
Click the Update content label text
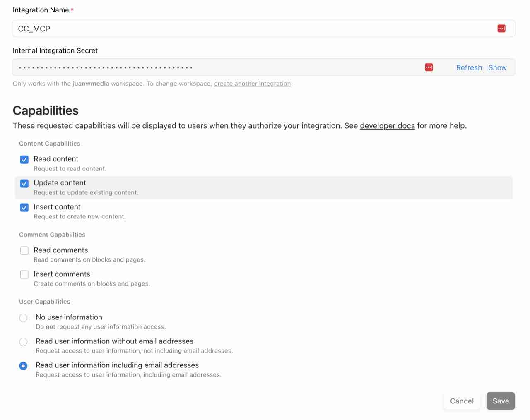[x=60, y=183]
